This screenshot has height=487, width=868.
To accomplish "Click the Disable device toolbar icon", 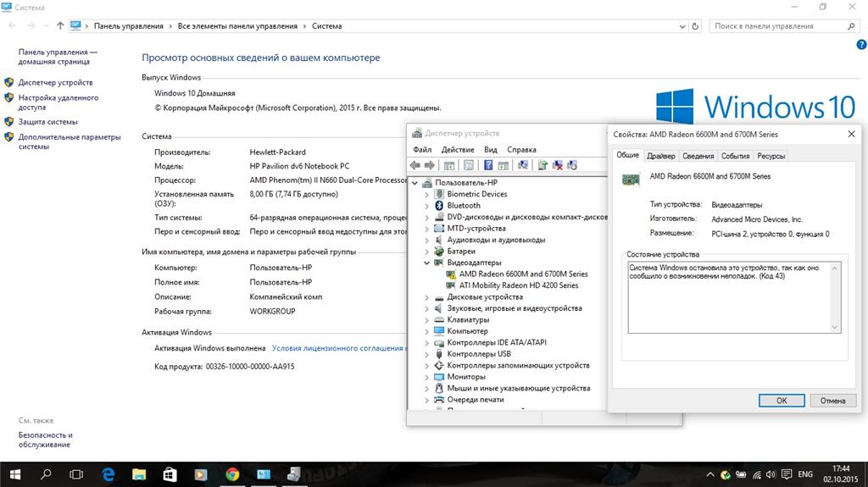I will coord(572,165).
